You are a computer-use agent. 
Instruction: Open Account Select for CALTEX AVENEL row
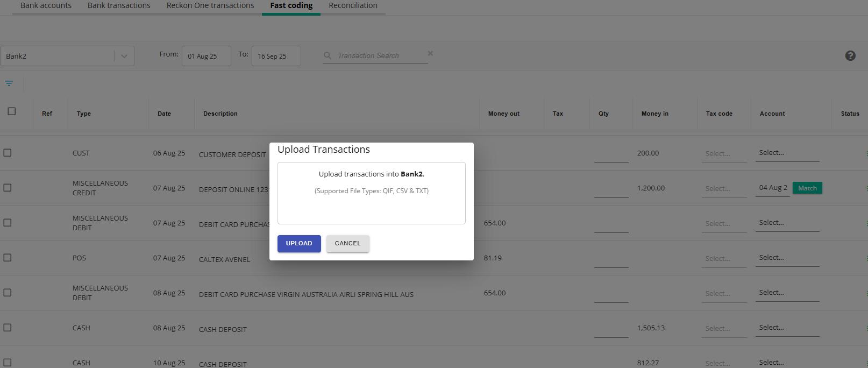[787, 258]
